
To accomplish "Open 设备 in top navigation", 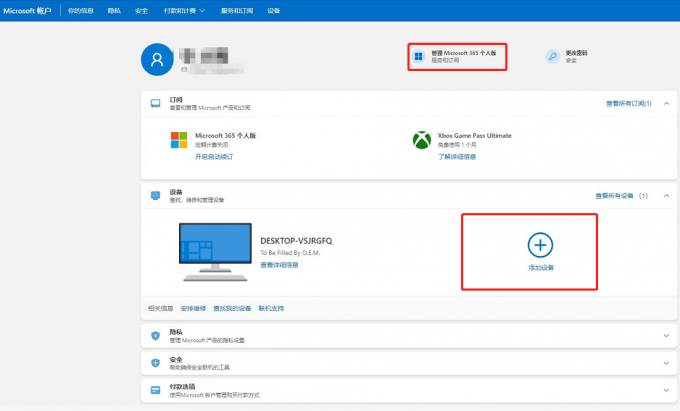I will pos(274,10).
